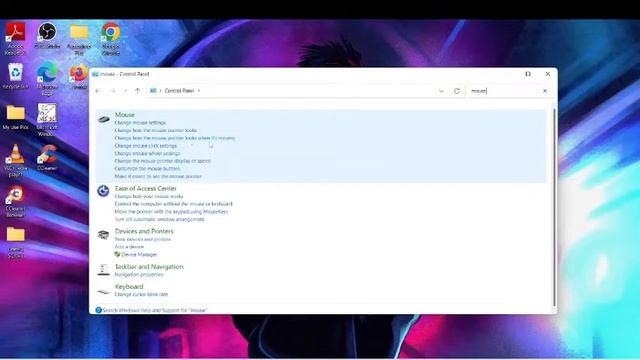Open the Devices and Printers heading
This screenshot has width=640, height=360.
[x=144, y=231]
